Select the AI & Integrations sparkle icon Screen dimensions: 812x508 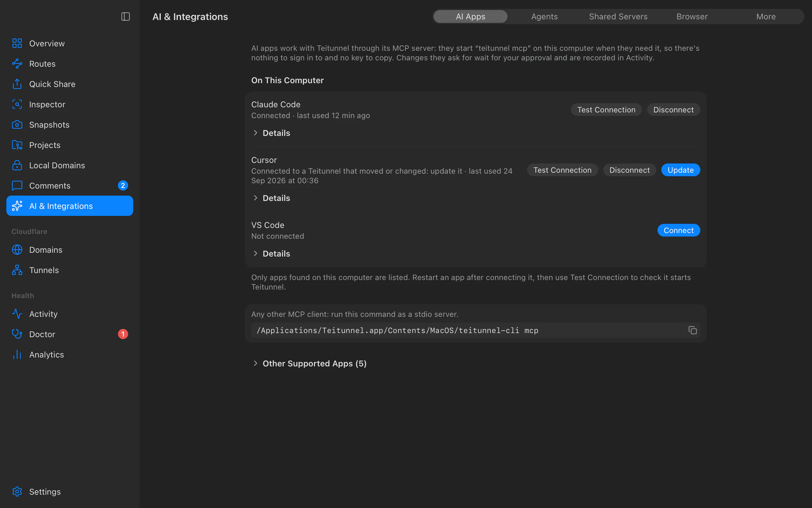point(17,206)
